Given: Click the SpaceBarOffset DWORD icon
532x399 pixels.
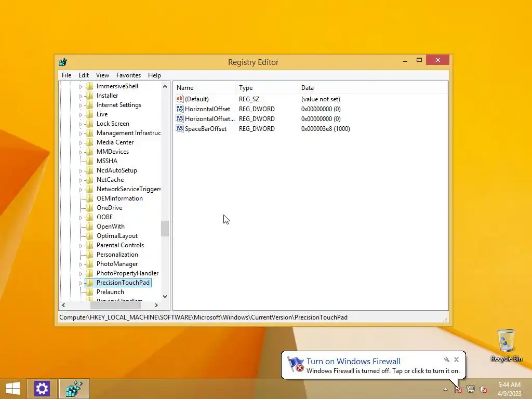Looking at the screenshot, I should pyautogui.click(x=179, y=129).
